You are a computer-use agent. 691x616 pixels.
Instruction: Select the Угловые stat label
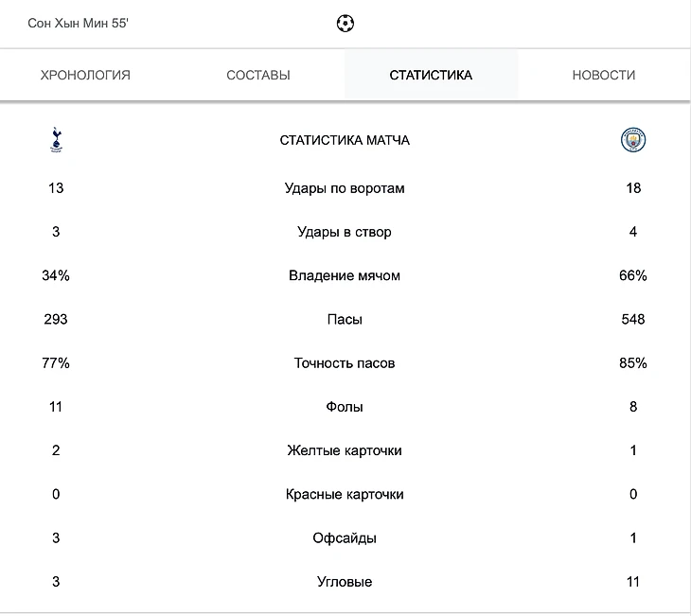345,582
